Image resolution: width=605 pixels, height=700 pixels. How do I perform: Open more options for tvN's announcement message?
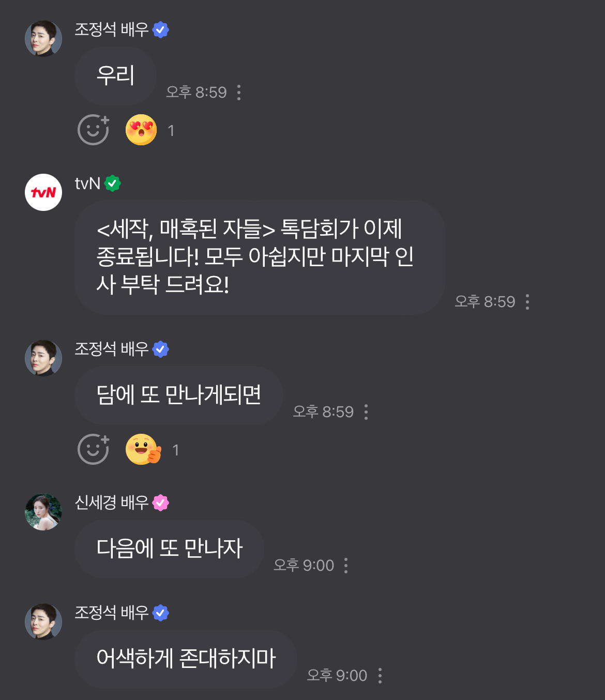tap(527, 301)
